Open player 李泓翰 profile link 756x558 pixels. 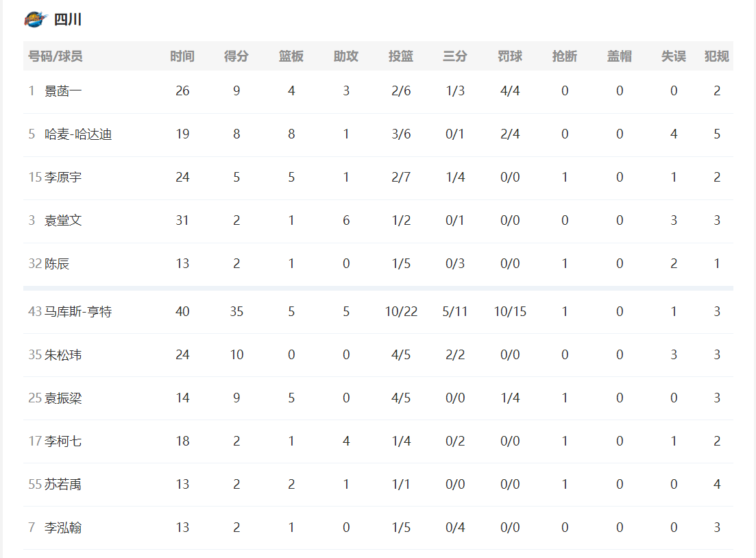point(63,528)
